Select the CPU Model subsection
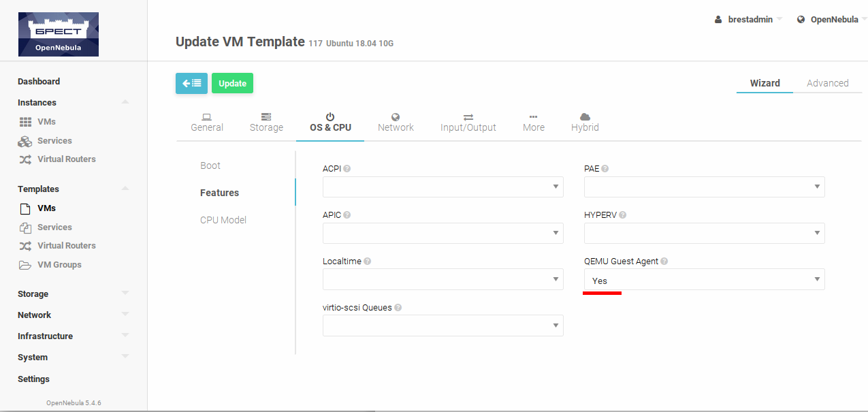Viewport: 868px width, 412px height. [x=223, y=220]
